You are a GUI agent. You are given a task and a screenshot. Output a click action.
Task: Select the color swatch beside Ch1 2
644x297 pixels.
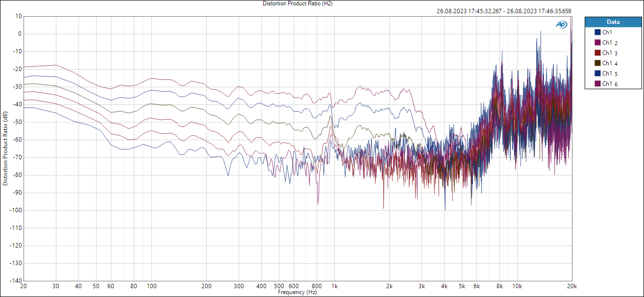(597, 42)
